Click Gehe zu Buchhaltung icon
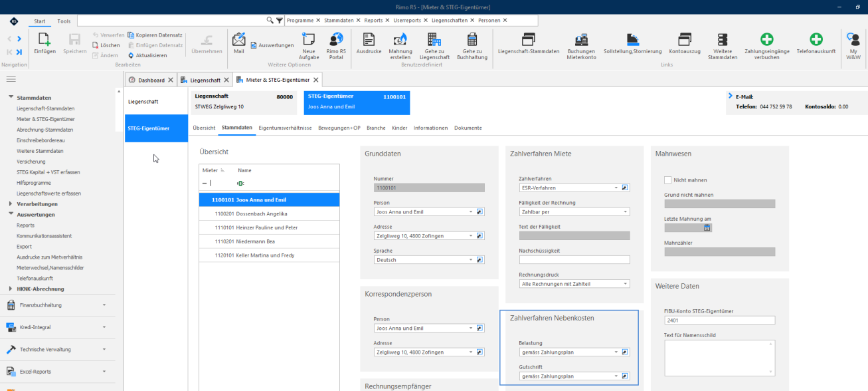The width and height of the screenshot is (868, 391). pos(472,39)
